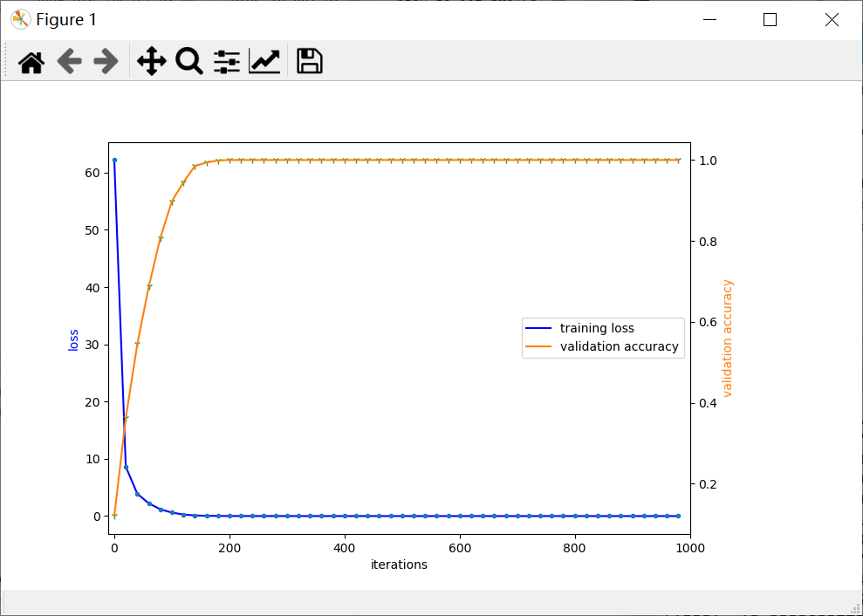Click x-axis tick label 400

coord(345,548)
